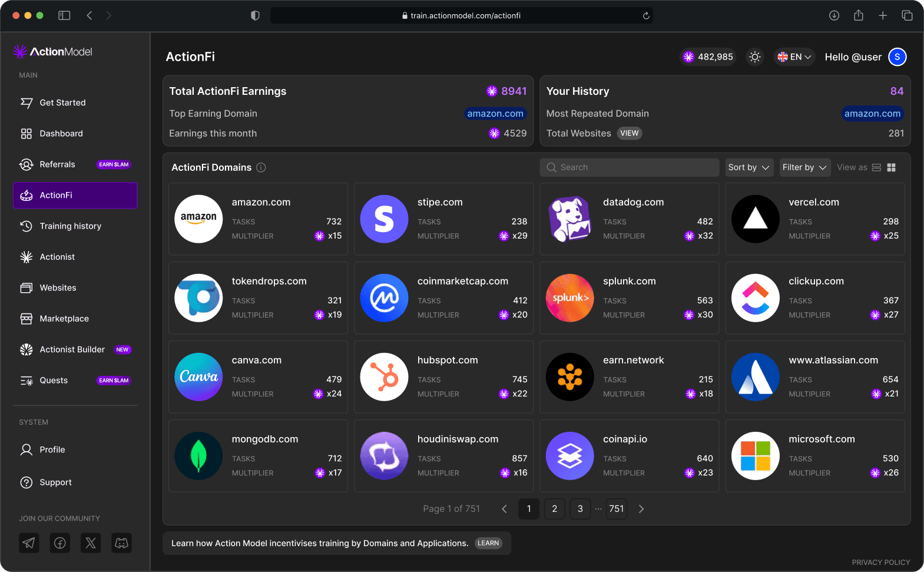Click the Datadog dog logo
This screenshot has height=572, width=924.
point(570,219)
